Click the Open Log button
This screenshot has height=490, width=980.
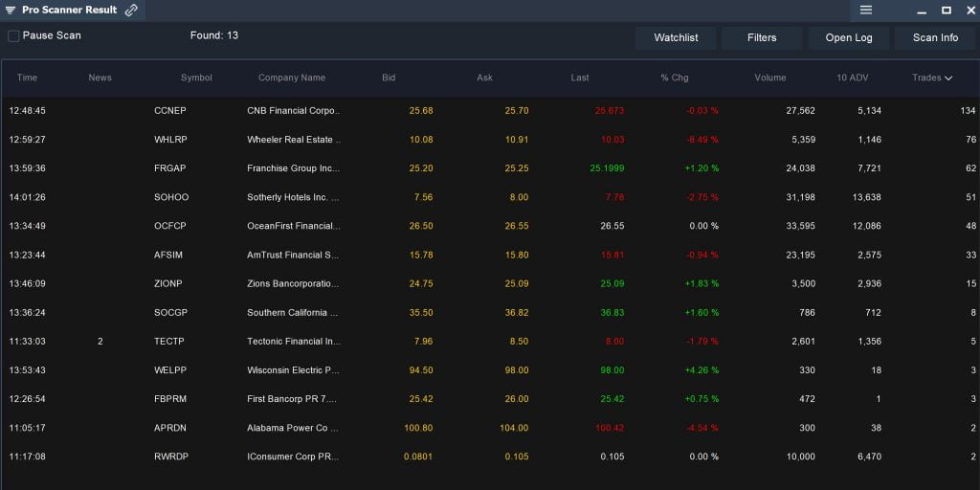849,38
